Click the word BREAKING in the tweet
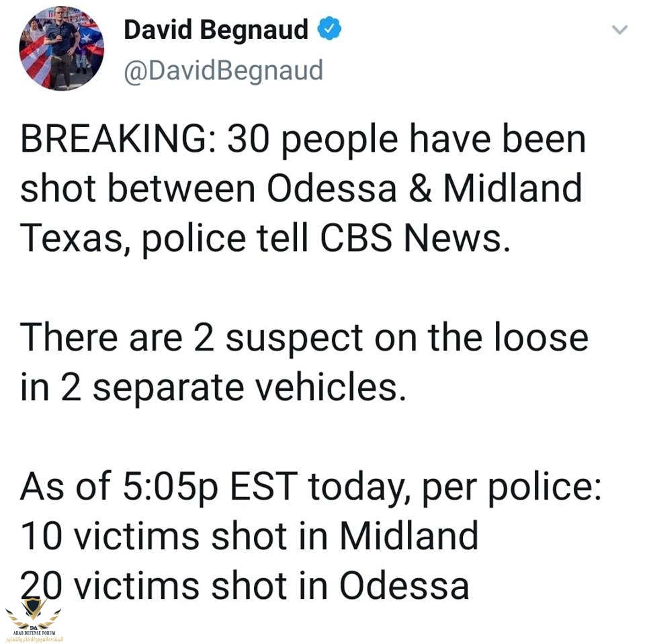Screen dimensions: 645x644 point(114,141)
